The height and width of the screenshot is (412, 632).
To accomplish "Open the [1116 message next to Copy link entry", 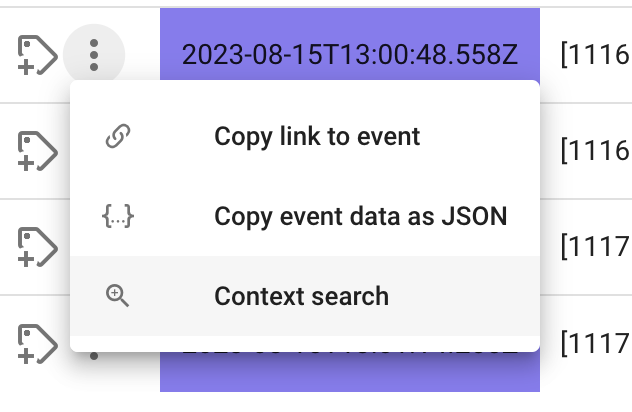I will [596, 151].
